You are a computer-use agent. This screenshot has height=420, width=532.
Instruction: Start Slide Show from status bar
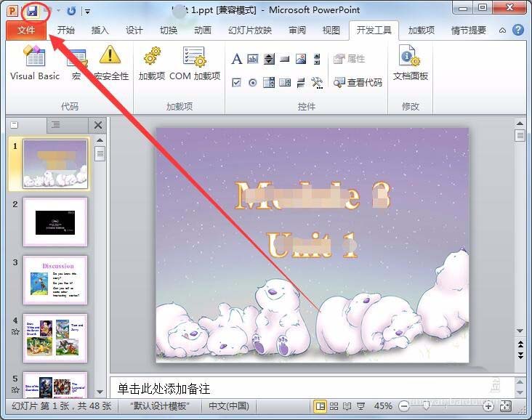[x=360, y=406]
